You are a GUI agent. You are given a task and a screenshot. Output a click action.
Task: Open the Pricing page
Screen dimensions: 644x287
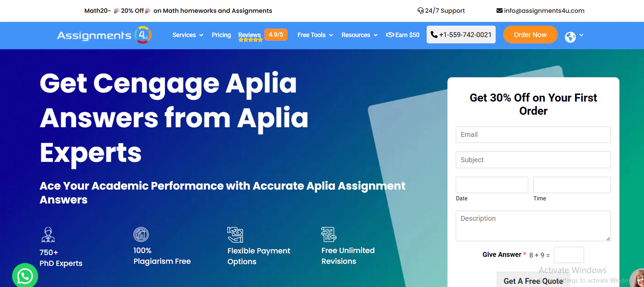coord(221,35)
